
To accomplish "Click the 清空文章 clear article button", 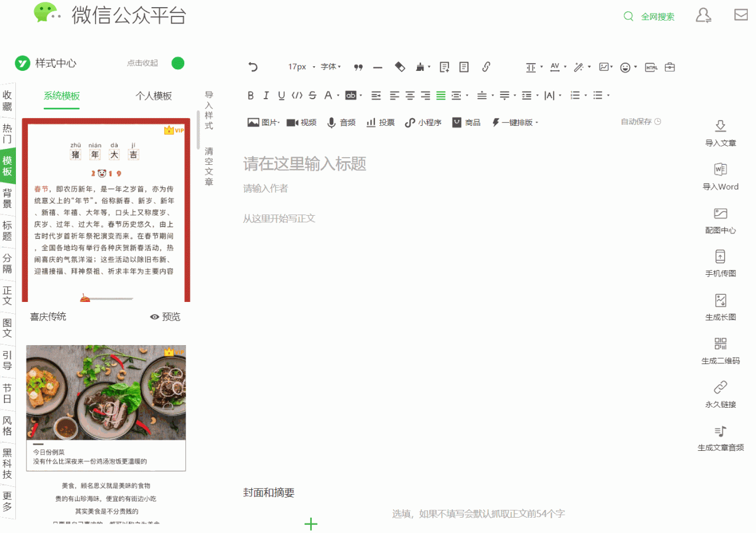I will pos(208,164).
